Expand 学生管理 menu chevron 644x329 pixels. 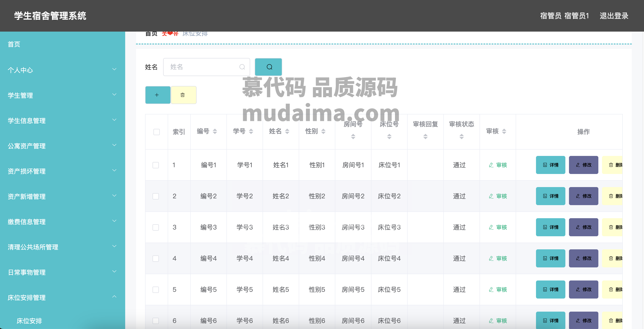tap(114, 94)
